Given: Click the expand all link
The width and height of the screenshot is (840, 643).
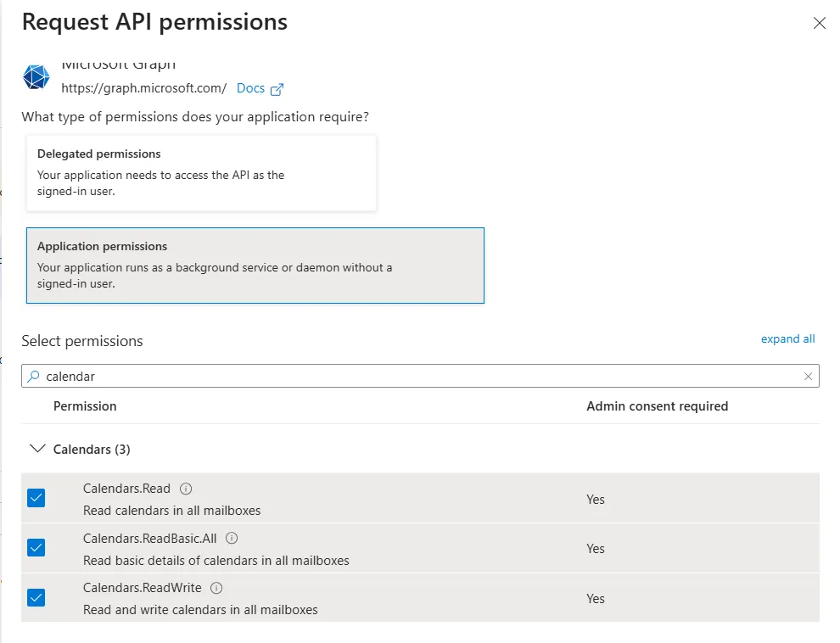Looking at the screenshot, I should click(787, 338).
